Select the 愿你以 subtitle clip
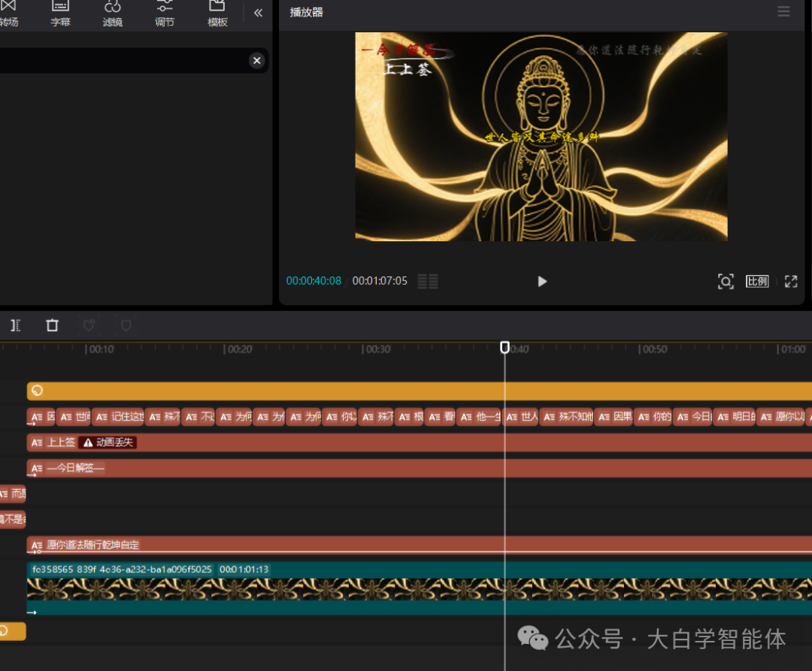 (x=781, y=416)
